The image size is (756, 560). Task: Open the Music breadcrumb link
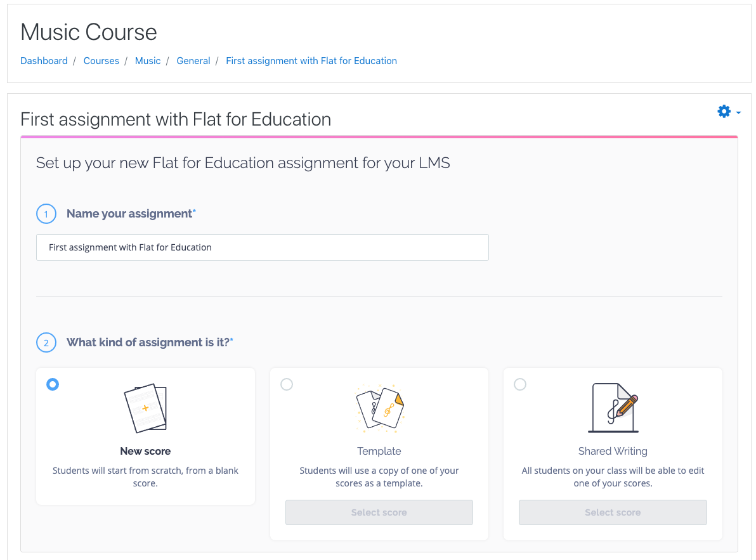(x=148, y=60)
